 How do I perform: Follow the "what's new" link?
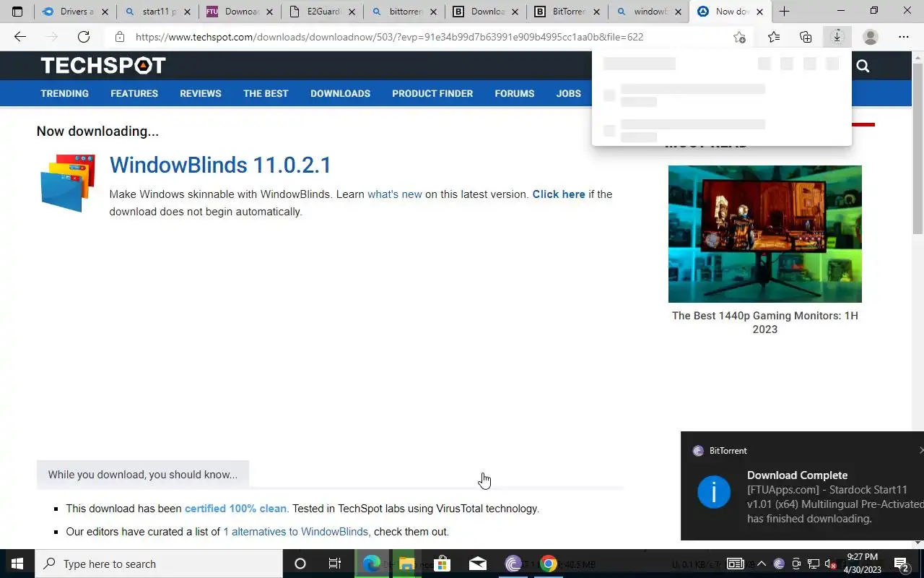pos(394,194)
